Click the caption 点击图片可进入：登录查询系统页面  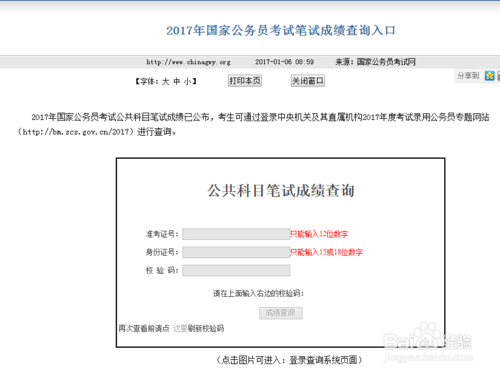[x=289, y=360]
